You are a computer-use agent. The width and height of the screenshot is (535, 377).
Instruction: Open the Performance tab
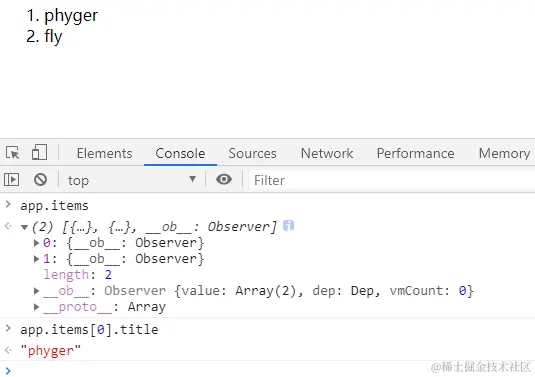pyautogui.click(x=415, y=153)
